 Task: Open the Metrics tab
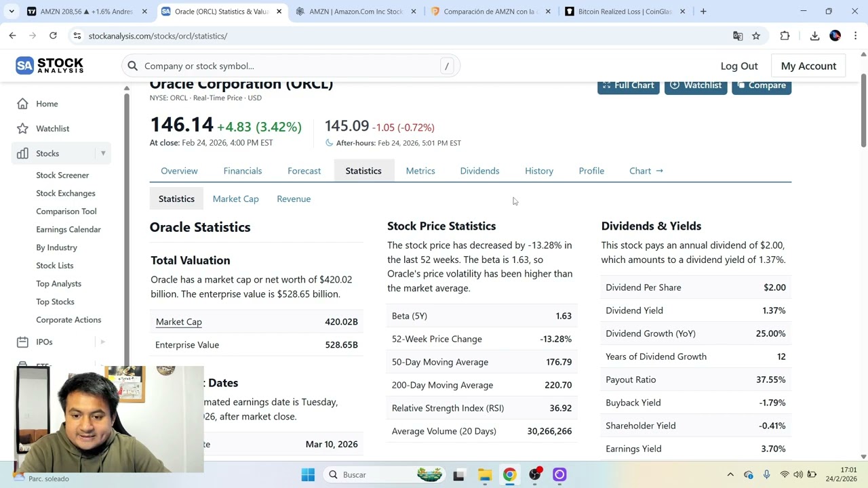click(420, 171)
